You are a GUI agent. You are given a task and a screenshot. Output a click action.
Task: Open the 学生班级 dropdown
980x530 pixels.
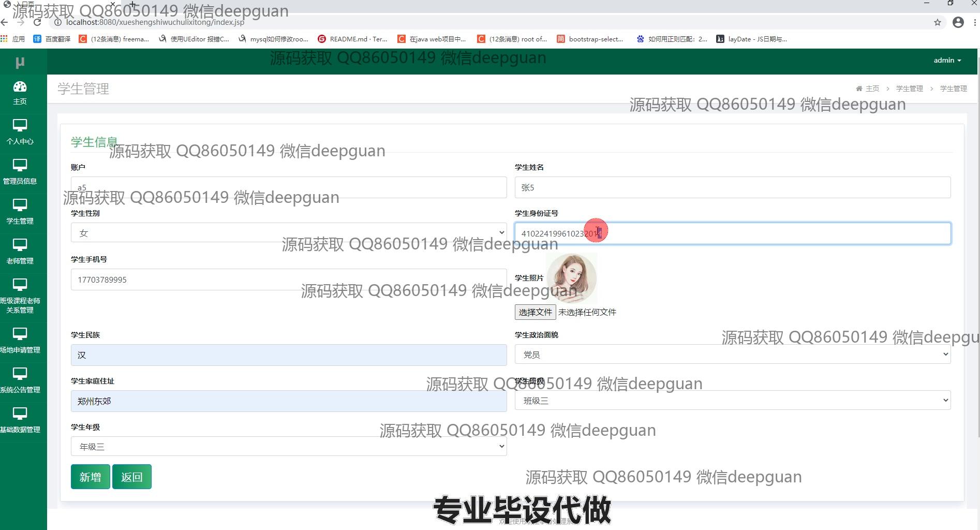click(x=732, y=400)
